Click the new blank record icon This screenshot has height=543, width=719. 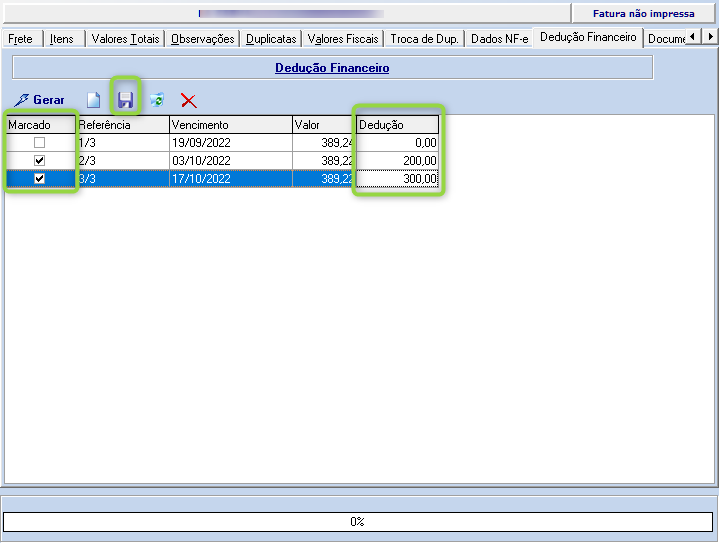(94, 100)
